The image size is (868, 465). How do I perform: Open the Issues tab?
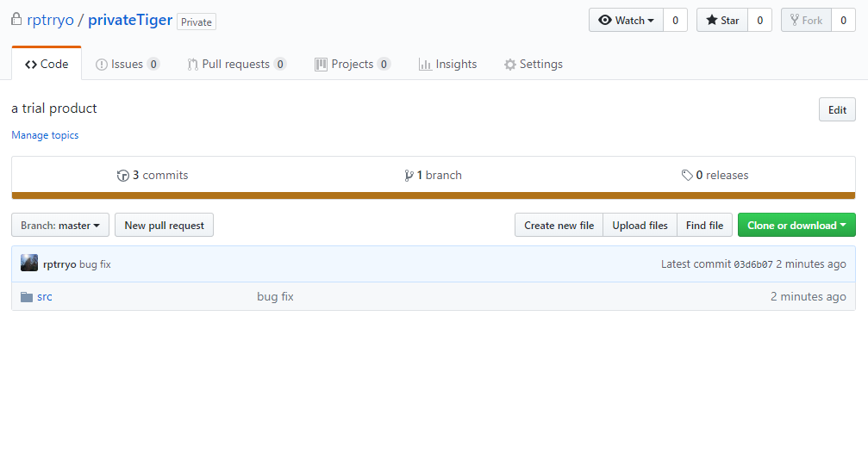(x=128, y=64)
